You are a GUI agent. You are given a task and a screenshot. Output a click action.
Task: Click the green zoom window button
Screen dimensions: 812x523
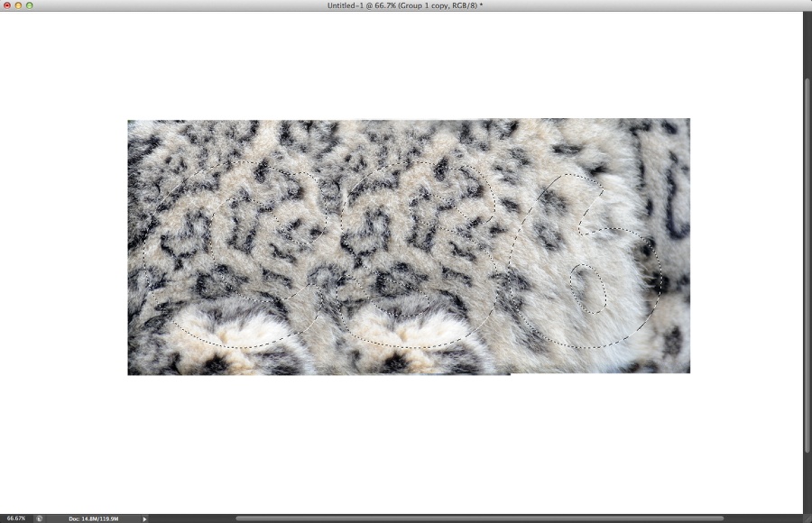click(x=29, y=5)
